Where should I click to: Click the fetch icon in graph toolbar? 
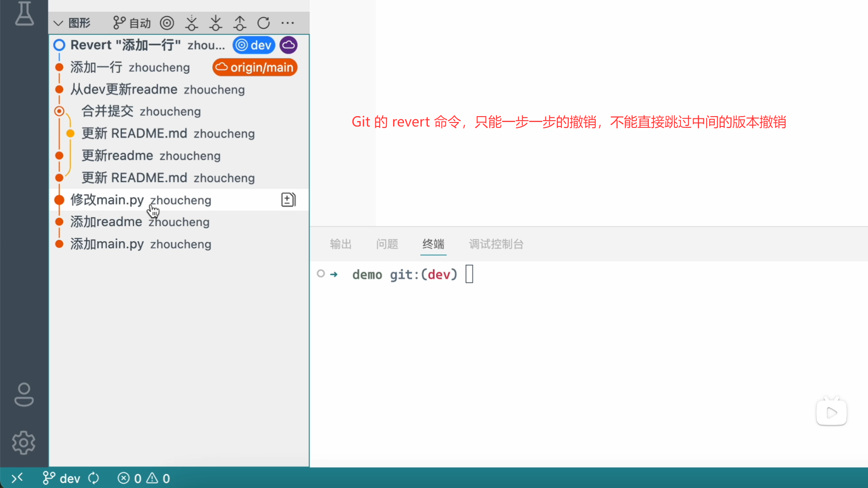pos(192,23)
